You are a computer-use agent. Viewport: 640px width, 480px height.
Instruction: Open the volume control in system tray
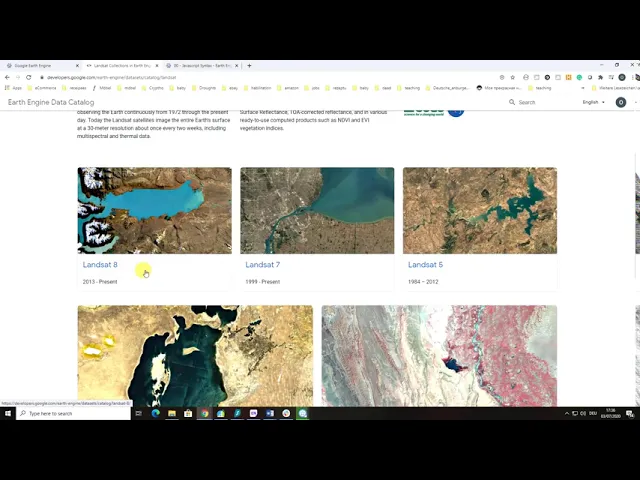(x=583, y=413)
